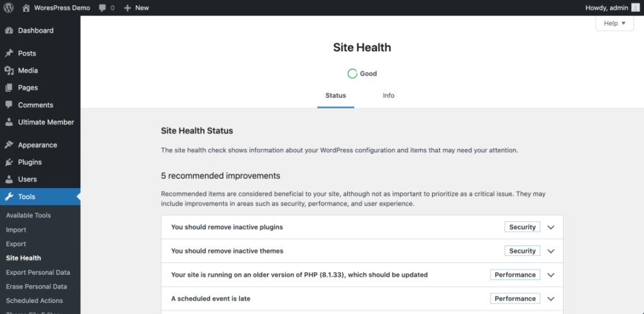This screenshot has height=314, width=644.
Task: Click the 'Good' status label
Action: [x=369, y=74]
